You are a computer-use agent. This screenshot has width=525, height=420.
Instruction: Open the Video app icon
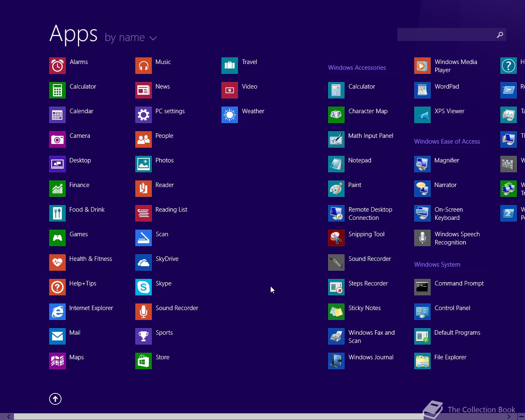point(230,90)
